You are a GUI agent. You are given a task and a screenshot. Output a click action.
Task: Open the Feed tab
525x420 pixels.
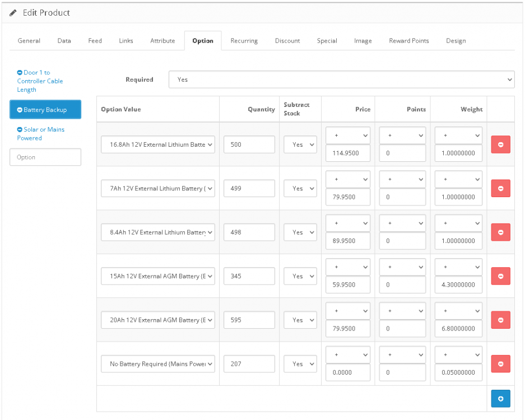pyautogui.click(x=95, y=41)
